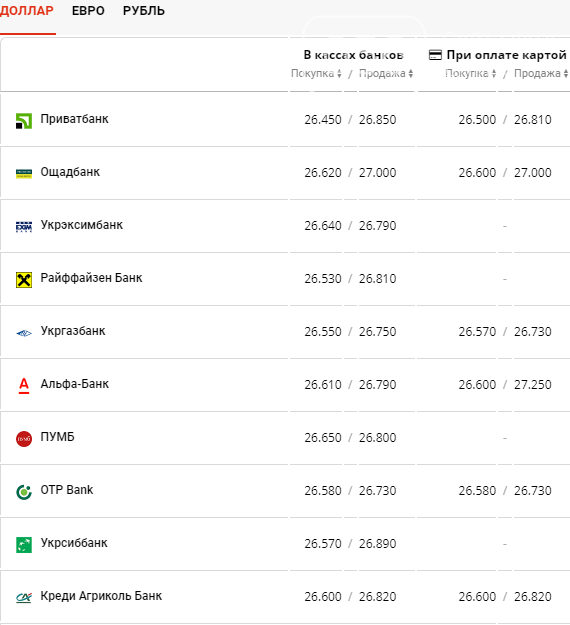The height and width of the screenshot is (625, 570).
Task: Click the Укргазбанк logo icon
Action: pyautogui.click(x=24, y=333)
